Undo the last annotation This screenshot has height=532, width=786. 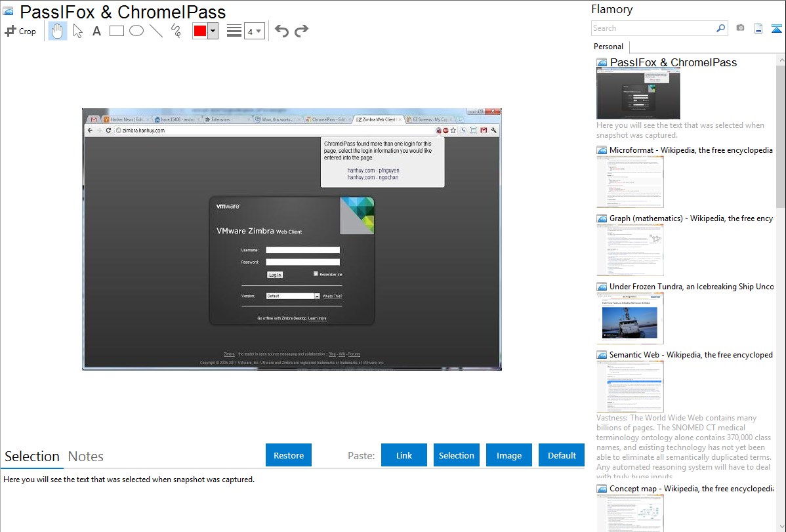pyautogui.click(x=281, y=31)
